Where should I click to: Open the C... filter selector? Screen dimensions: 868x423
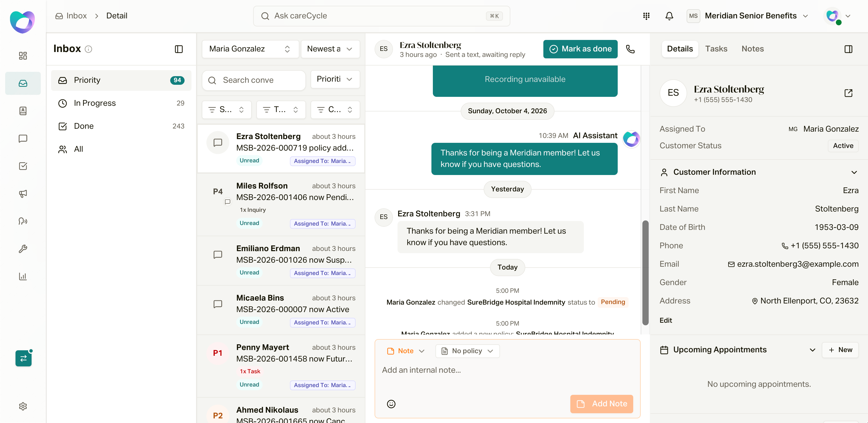(335, 109)
